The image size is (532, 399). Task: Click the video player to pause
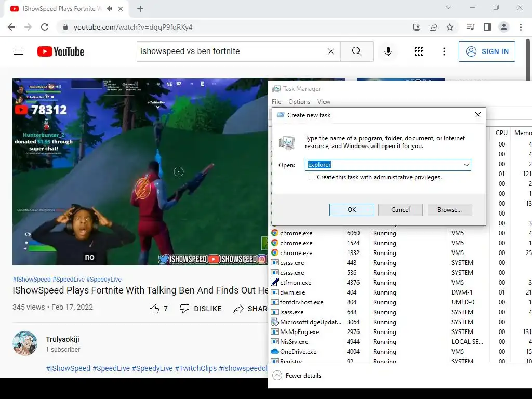pyautogui.click(x=140, y=171)
